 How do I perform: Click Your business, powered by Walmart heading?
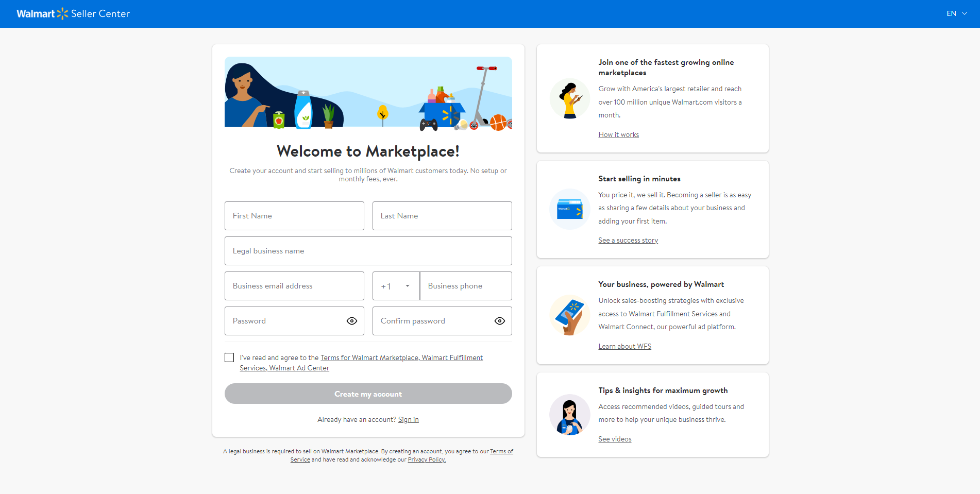point(661,284)
